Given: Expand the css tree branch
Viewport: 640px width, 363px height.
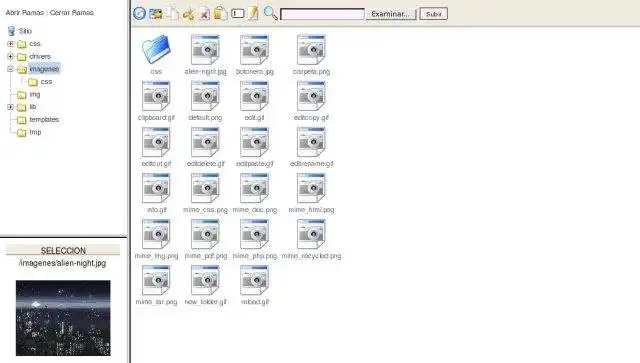Looking at the screenshot, I should [11, 44].
